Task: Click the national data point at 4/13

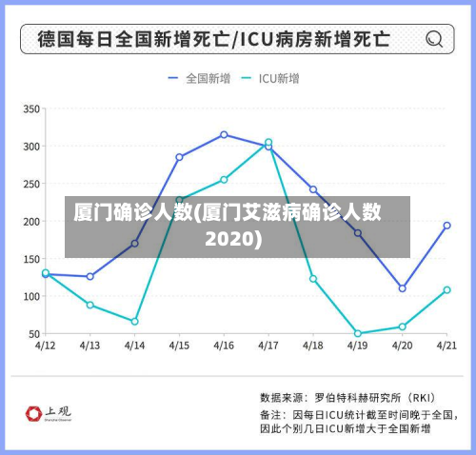Action: (x=90, y=277)
